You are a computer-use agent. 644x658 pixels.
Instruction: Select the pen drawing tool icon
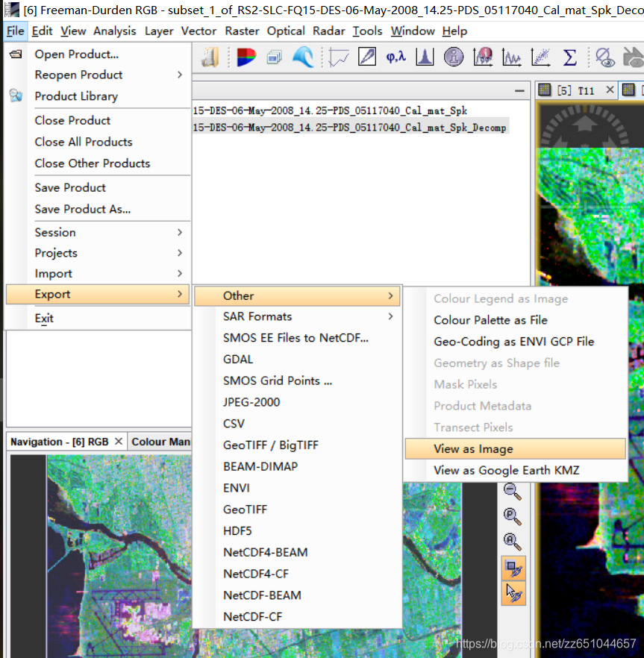(367, 57)
